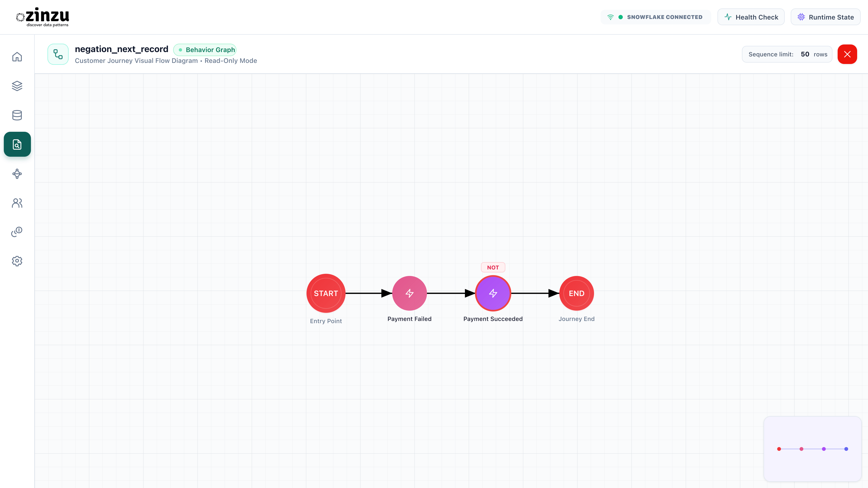Click the Journey End label
This screenshot has width=868, height=488.
(576, 319)
